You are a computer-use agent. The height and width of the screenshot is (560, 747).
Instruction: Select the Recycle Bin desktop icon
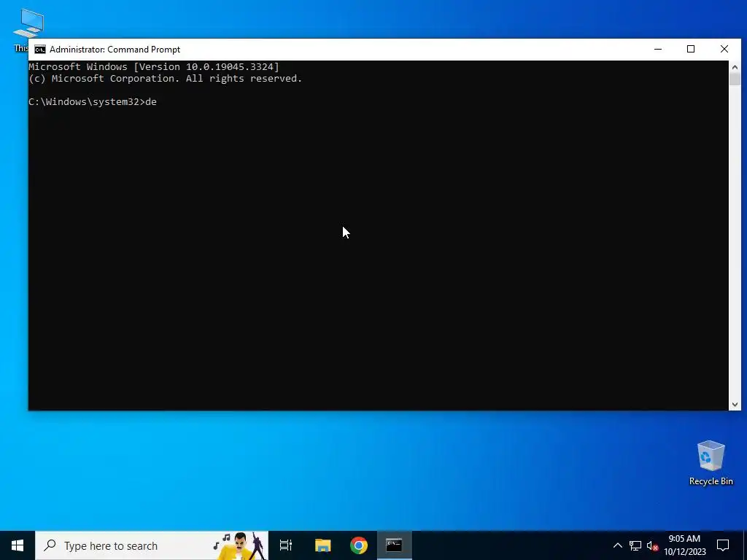tap(711, 463)
